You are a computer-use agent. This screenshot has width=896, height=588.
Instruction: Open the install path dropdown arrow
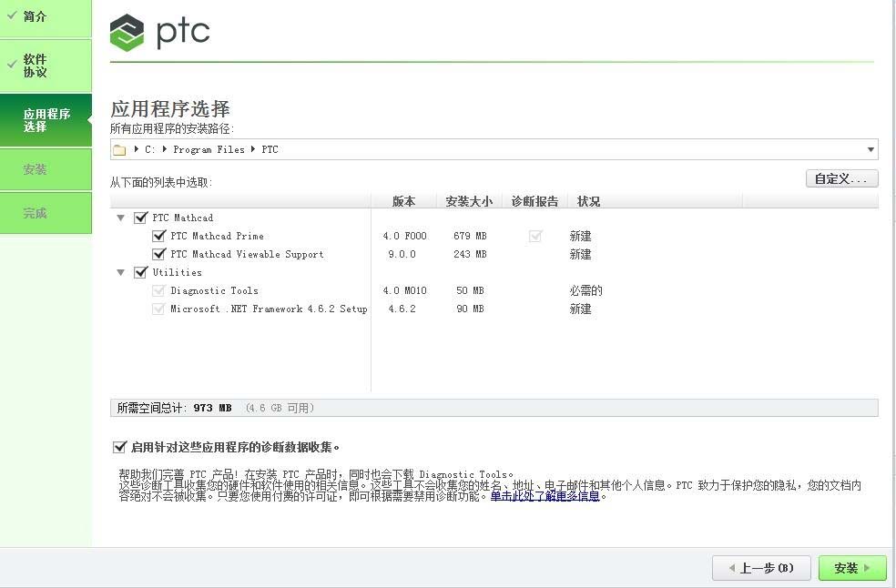[871, 149]
